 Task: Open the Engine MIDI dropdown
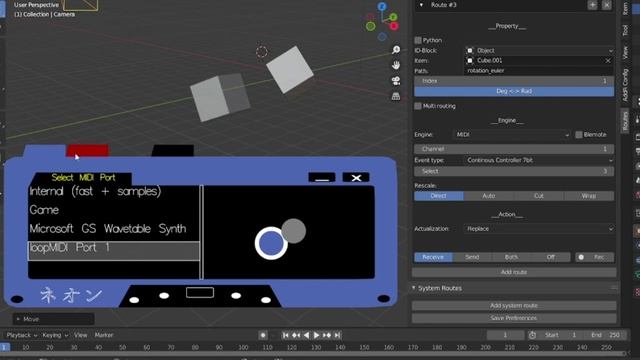pos(512,135)
